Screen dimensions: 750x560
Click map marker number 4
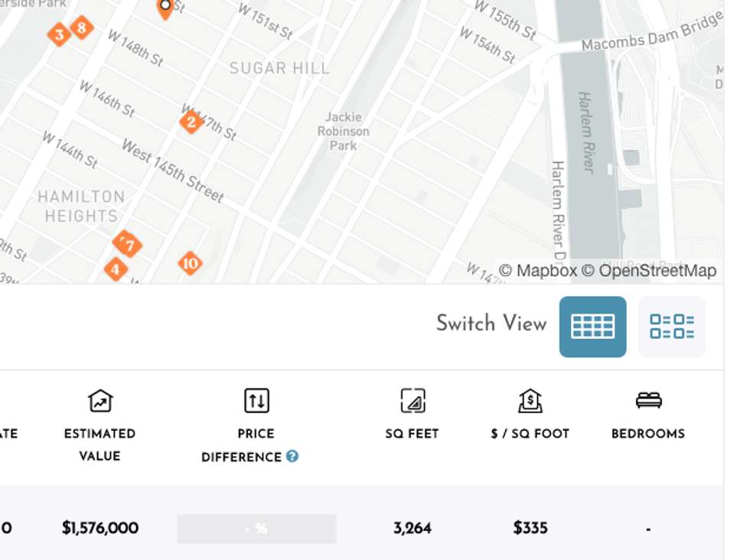tap(116, 269)
